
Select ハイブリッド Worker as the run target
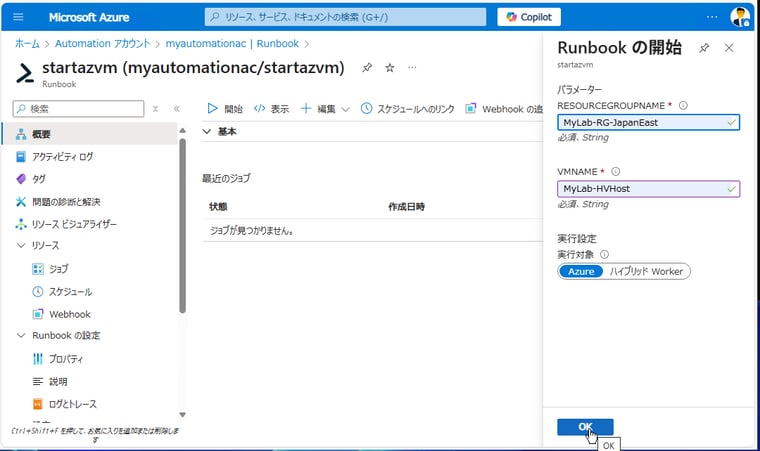[646, 272]
